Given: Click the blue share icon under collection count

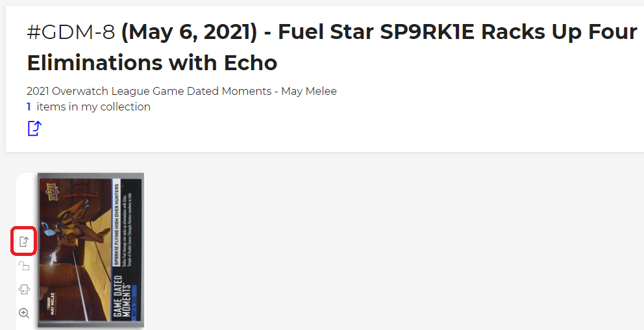Looking at the screenshot, I should (x=34, y=128).
